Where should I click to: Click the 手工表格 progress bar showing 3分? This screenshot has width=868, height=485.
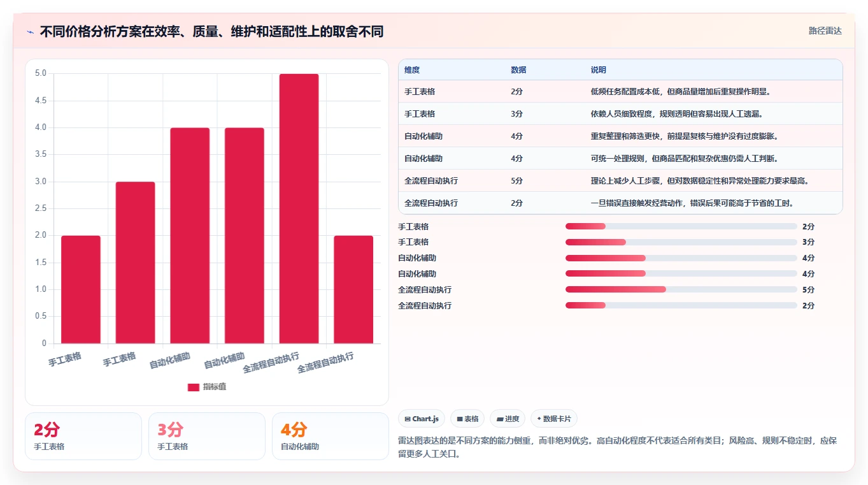coord(681,242)
